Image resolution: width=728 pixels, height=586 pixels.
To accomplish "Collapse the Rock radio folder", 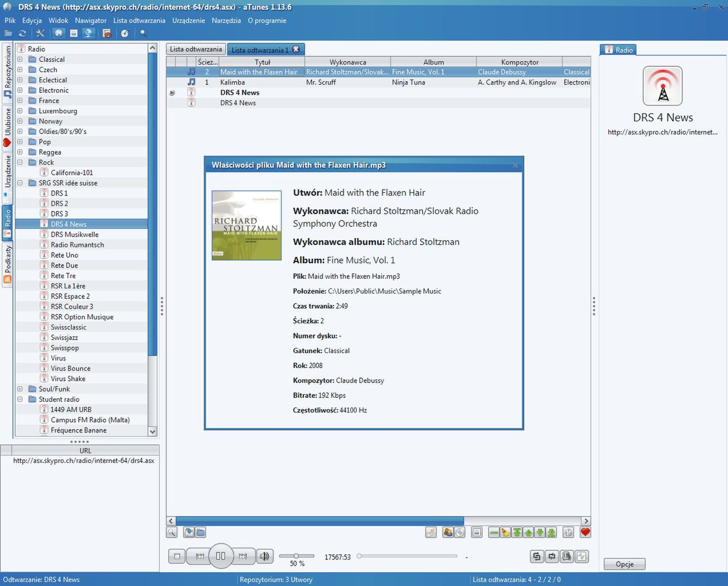I will pos(19,163).
